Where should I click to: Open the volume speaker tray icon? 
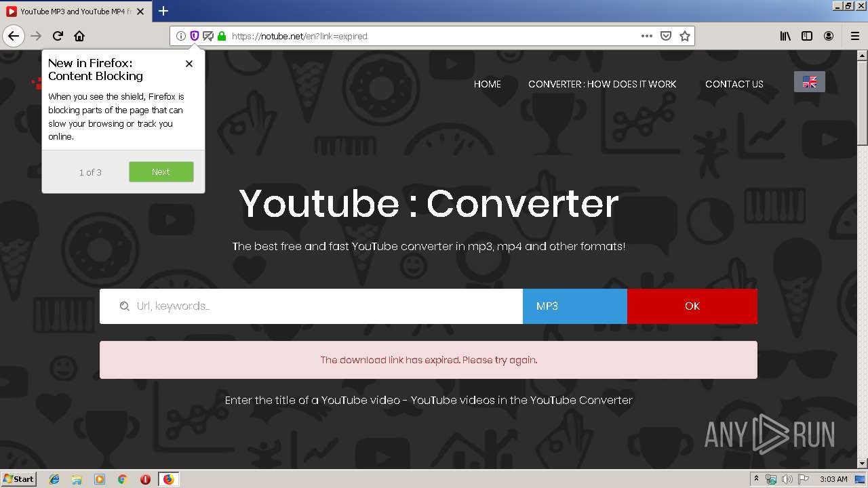pos(787,479)
